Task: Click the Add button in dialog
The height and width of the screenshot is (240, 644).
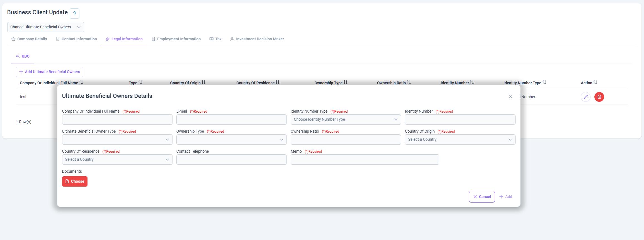Action: click(x=506, y=197)
